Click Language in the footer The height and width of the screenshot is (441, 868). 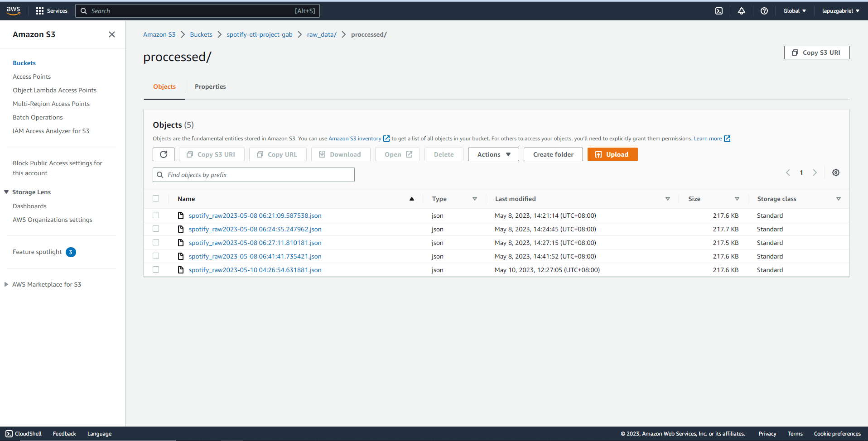99,434
